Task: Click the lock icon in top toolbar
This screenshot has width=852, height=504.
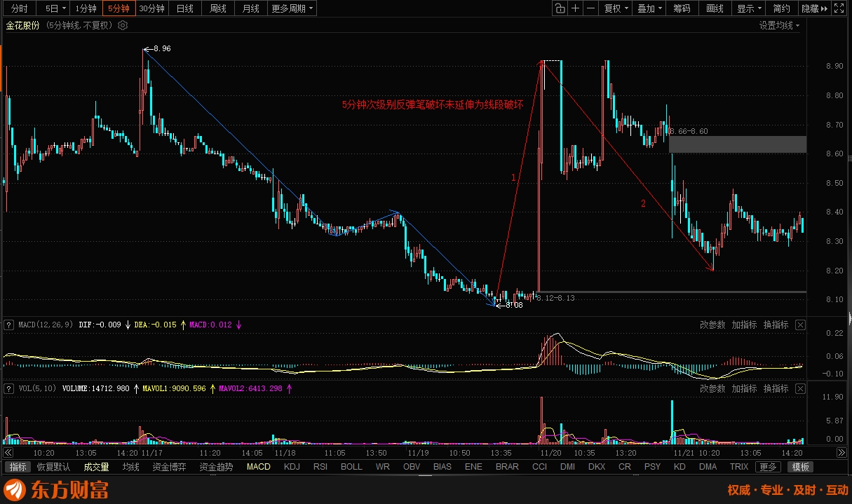Action: point(560,8)
